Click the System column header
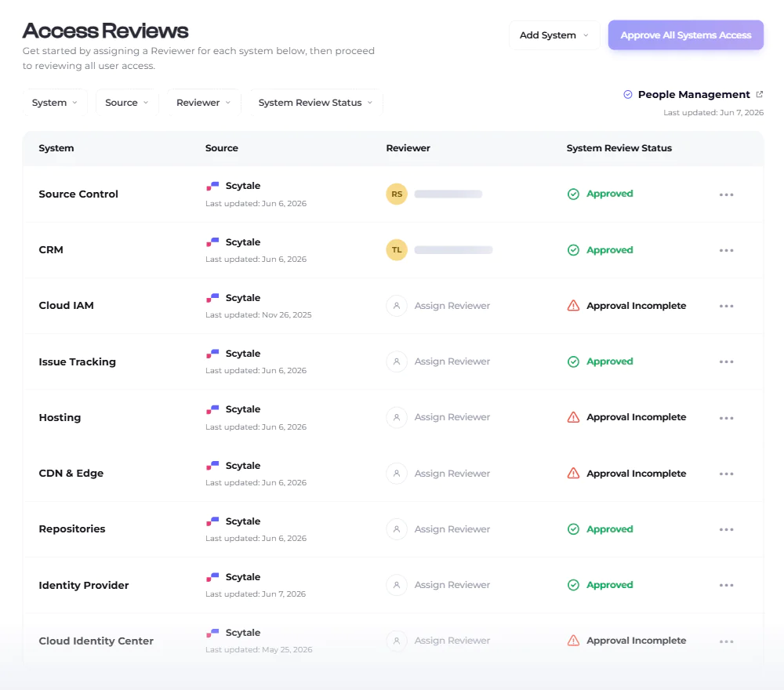 tap(56, 148)
